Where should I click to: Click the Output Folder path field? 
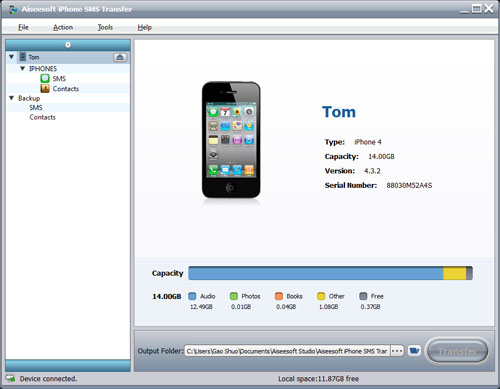[287, 351]
